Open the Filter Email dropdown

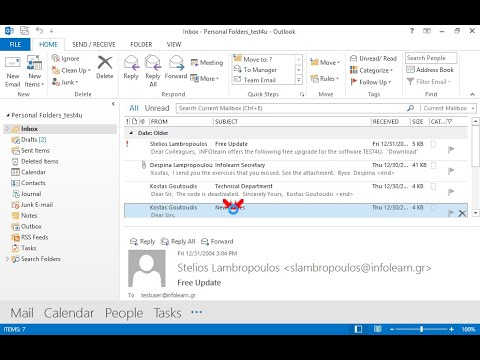coord(429,82)
